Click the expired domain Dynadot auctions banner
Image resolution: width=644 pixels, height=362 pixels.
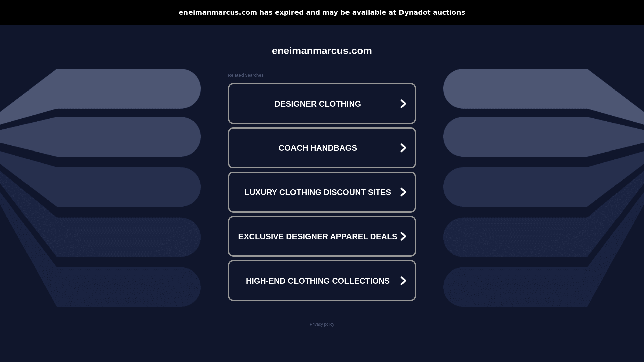coord(322,12)
